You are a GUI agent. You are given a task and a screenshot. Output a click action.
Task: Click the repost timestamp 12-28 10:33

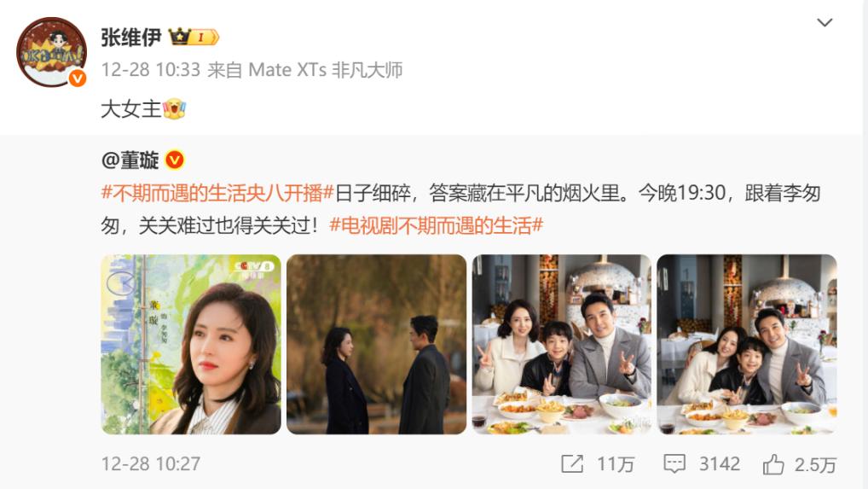(x=151, y=70)
